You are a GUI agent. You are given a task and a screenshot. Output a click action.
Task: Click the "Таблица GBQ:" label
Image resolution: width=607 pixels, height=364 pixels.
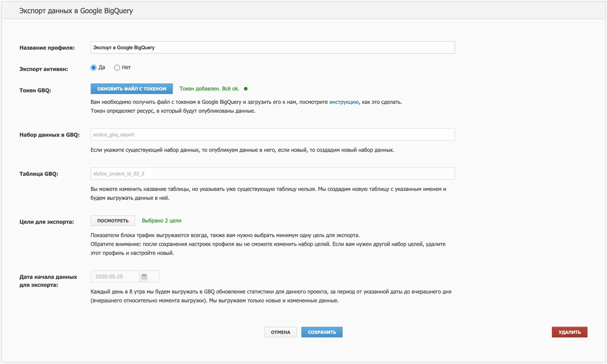click(x=39, y=174)
